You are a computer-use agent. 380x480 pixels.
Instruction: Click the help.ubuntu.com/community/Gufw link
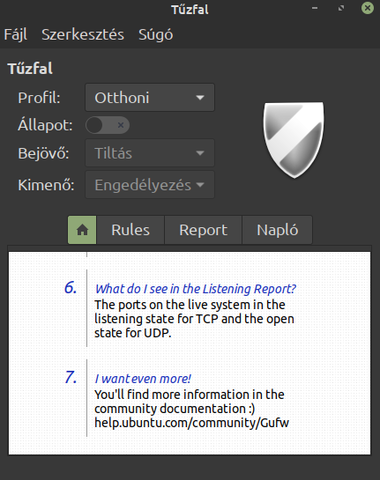click(192, 423)
